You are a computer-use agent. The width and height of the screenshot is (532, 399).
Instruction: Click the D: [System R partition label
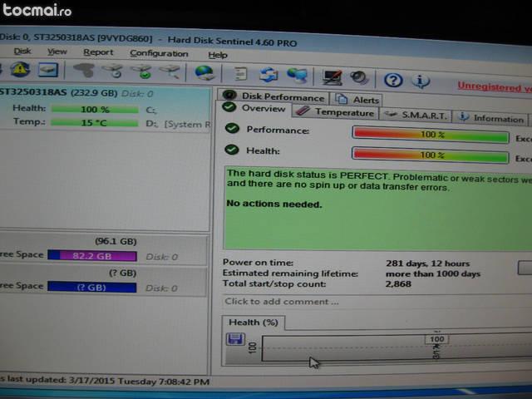[178, 124]
